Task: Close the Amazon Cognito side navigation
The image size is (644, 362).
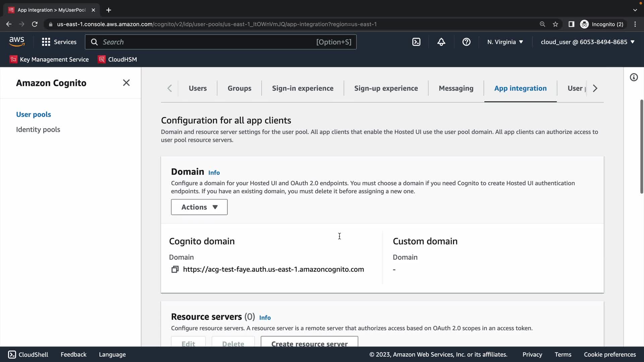Action: pyautogui.click(x=126, y=83)
